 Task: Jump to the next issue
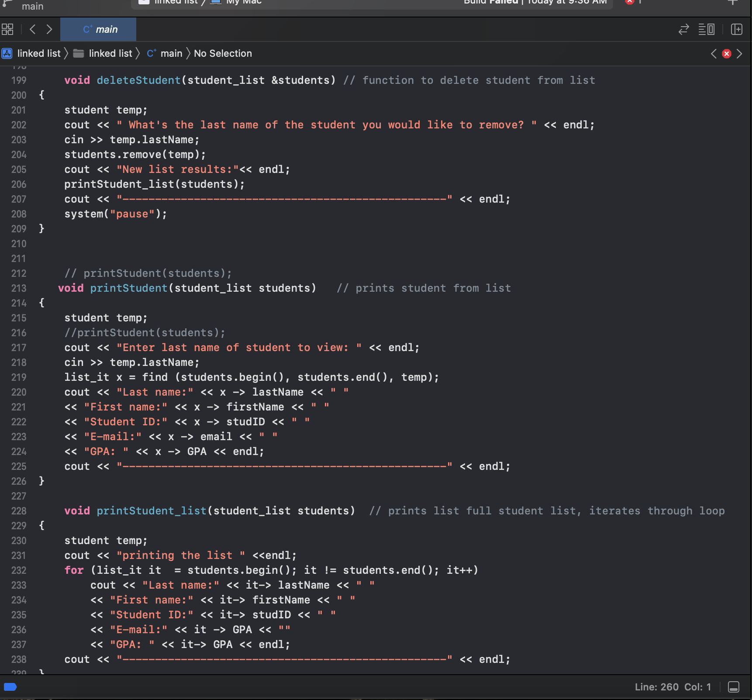click(x=739, y=54)
